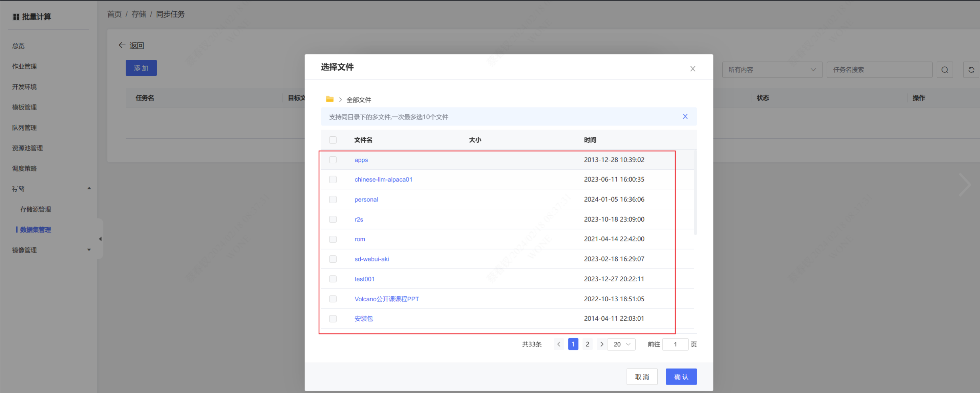Screen dimensions: 980x393
Task: Open 队列管理 in the sidebar
Action: (24, 128)
